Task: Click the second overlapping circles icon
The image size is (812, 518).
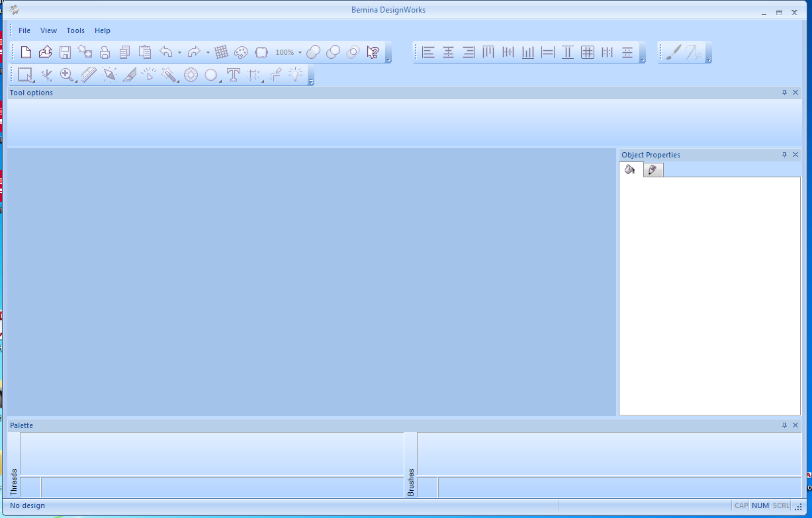Action: click(x=334, y=52)
